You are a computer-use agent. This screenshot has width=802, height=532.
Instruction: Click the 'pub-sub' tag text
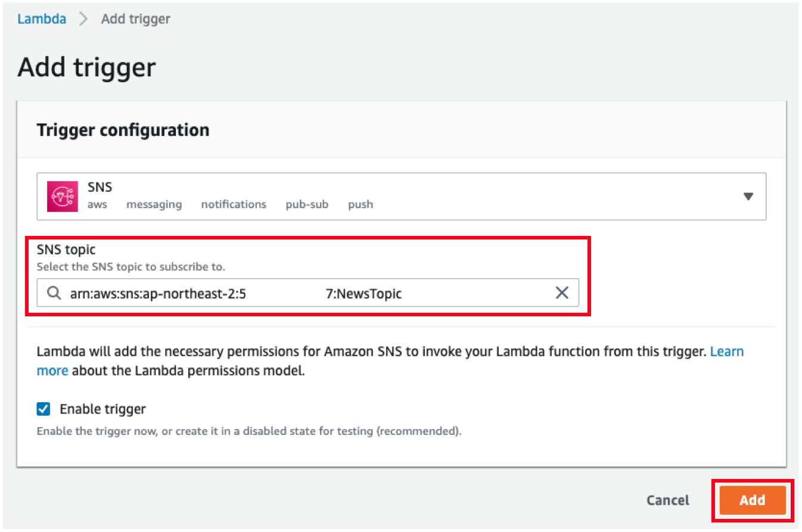click(x=307, y=204)
